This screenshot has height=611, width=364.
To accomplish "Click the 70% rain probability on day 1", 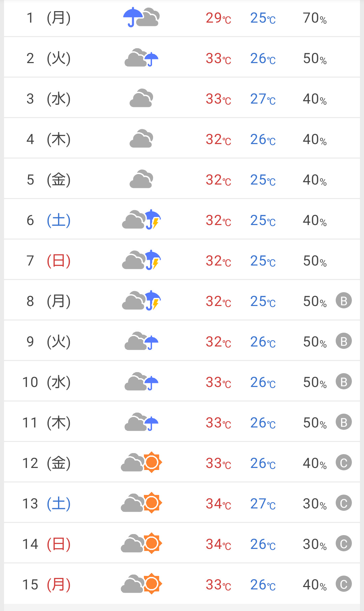I will click(314, 18).
